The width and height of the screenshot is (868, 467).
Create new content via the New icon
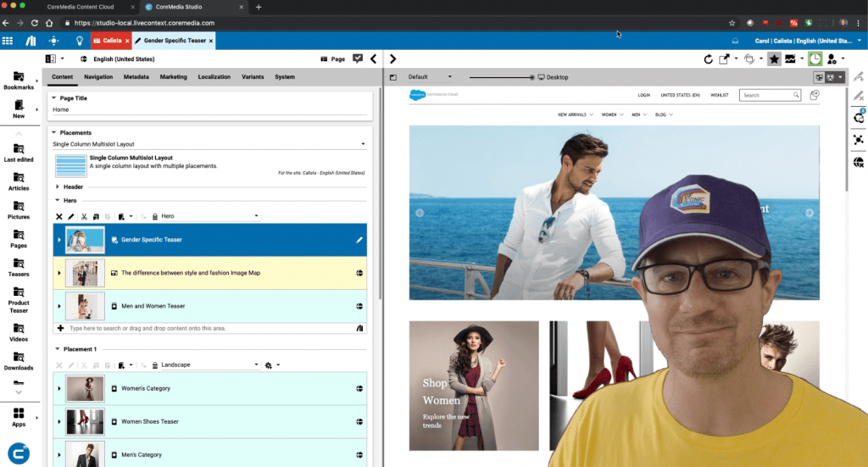[19, 109]
